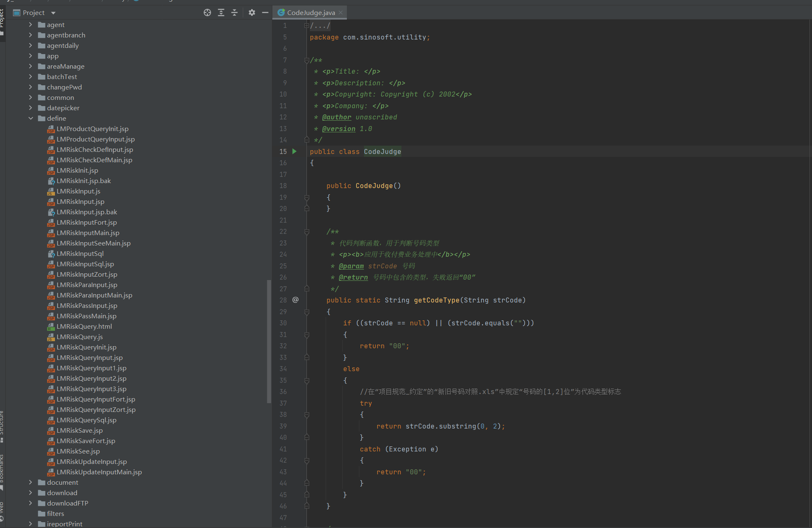Select LMProductQueryInit.jsp file icon
This screenshot has width=812, height=528.
point(51,129)
